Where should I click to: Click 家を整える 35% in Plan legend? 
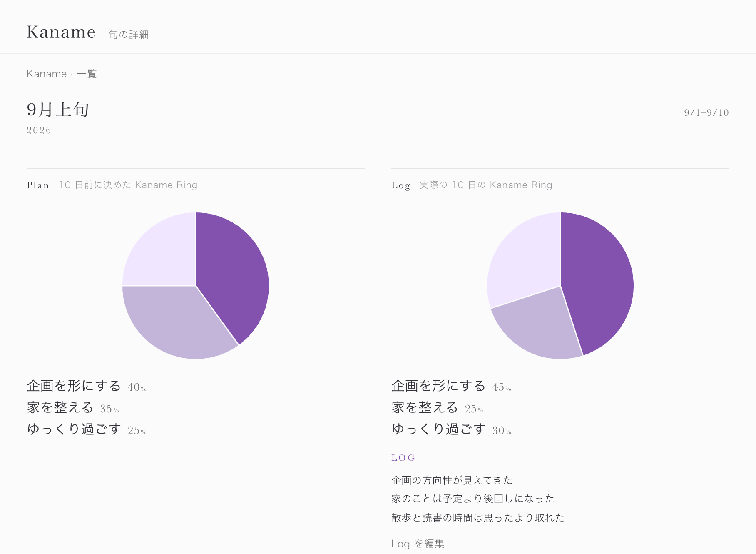pos(73,408)
